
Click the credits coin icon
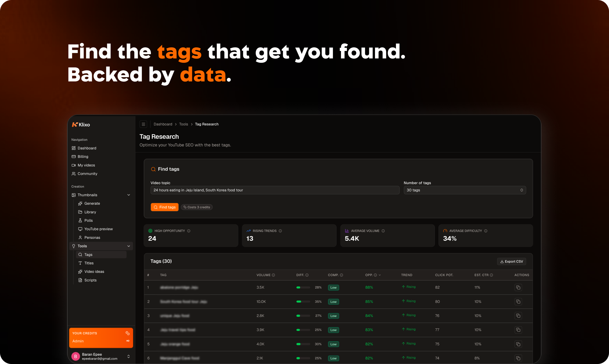tap(128, 333)
